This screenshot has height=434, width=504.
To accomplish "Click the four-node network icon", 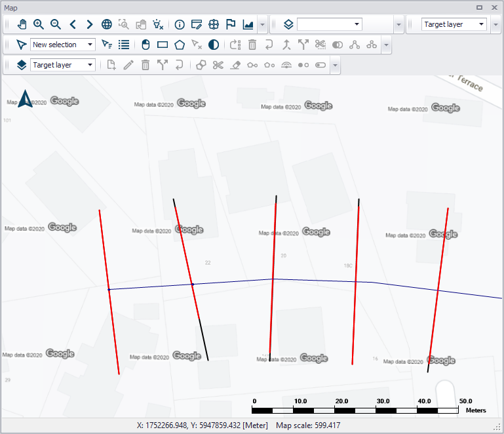I will coord(371,45).
